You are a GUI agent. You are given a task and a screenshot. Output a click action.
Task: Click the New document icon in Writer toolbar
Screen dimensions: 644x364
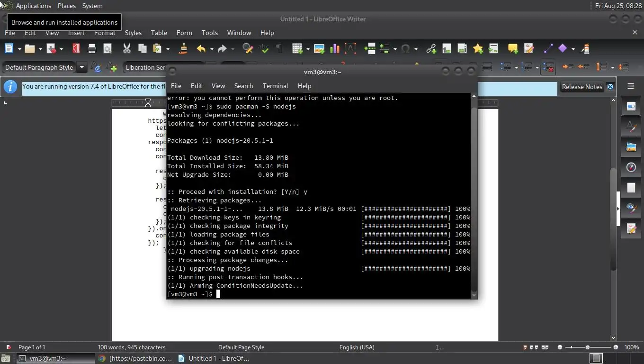pos(9,48)
